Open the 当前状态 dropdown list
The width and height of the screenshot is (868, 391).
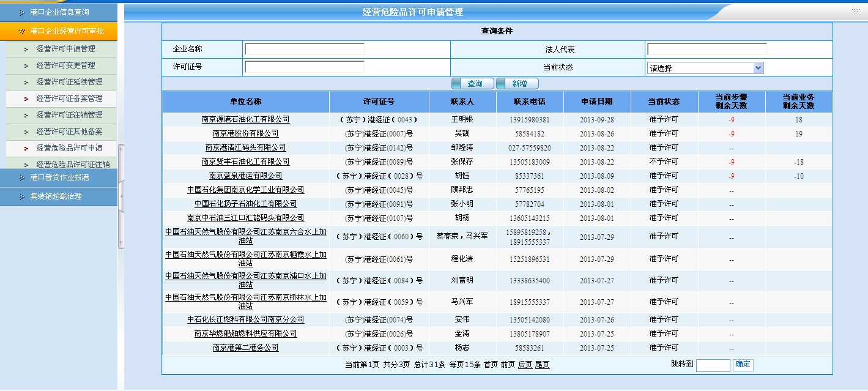click(758, 68)
